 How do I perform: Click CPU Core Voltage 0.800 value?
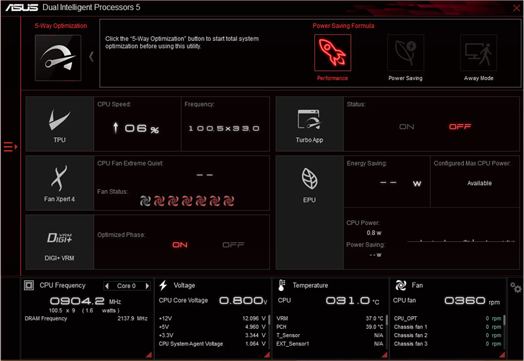[x=243, y=300]
